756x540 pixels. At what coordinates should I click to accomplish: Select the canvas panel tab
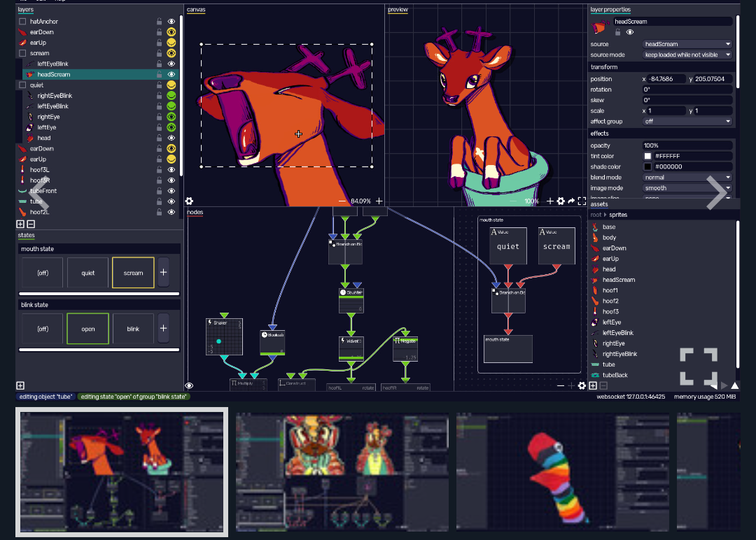196,10
